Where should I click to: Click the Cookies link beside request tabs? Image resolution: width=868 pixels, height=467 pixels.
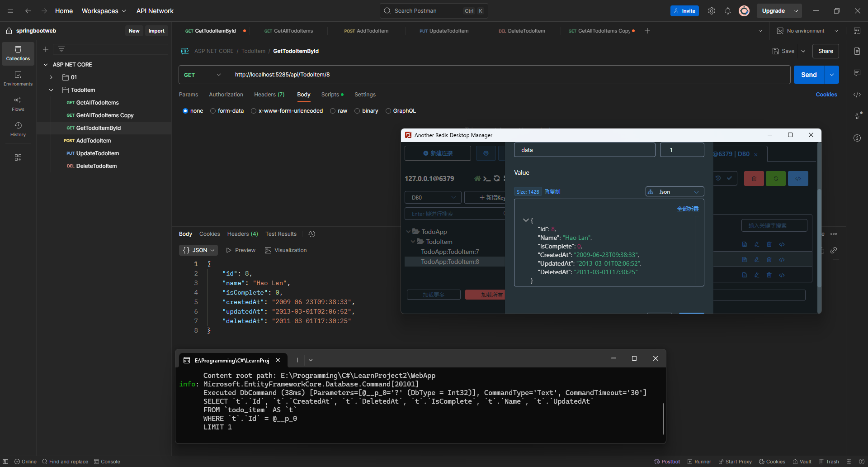pos(826,95)
